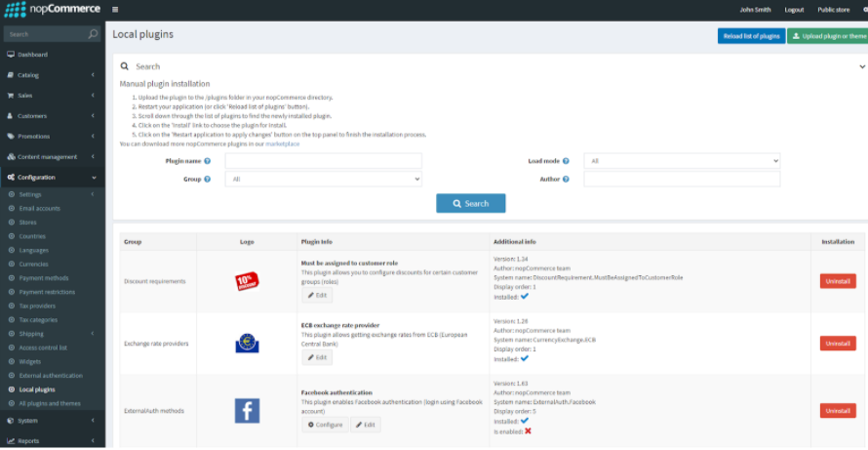Click the Customers person icon
868x450 pixels.
click(x=11, y=116)
